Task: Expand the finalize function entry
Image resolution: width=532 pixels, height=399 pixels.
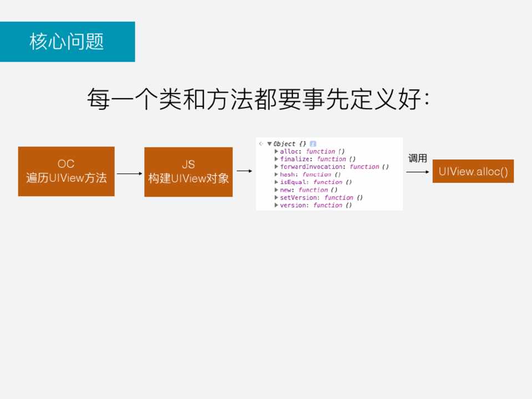Action: pyautogui.click(x=276, y=159)
